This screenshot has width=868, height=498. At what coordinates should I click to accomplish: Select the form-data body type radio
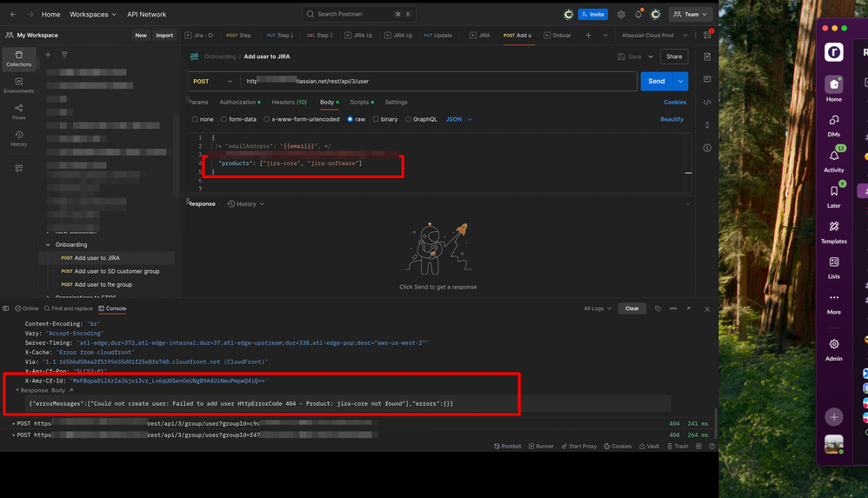(x=224, y=119)
